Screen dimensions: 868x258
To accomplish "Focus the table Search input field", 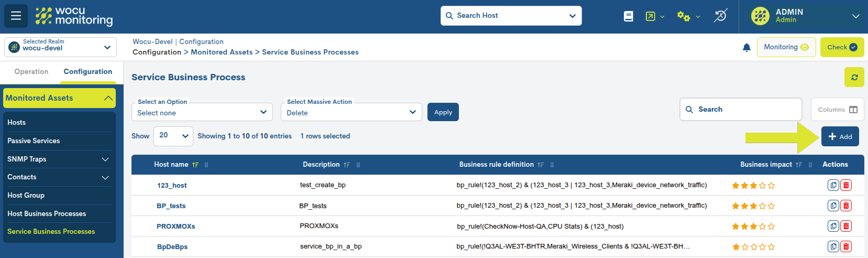I will 741,109.
